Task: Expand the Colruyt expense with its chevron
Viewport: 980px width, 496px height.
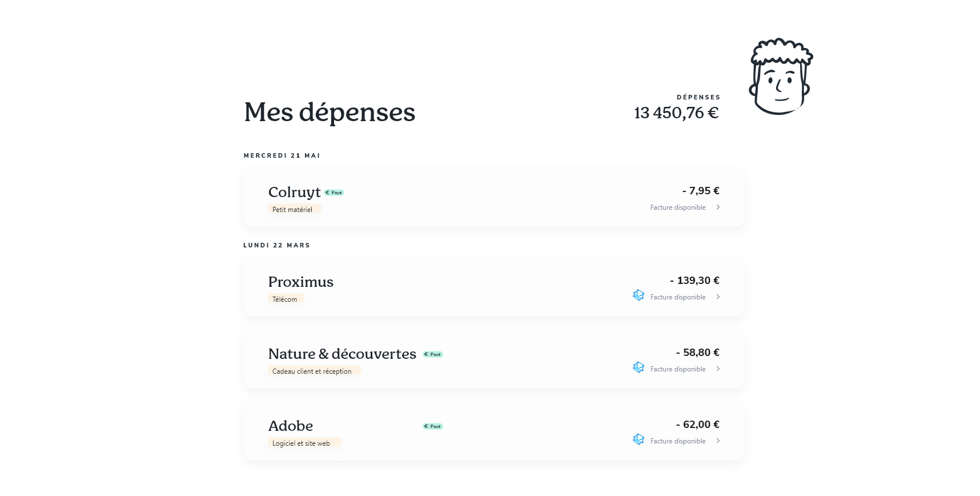Action: click(x=718, y=207)
